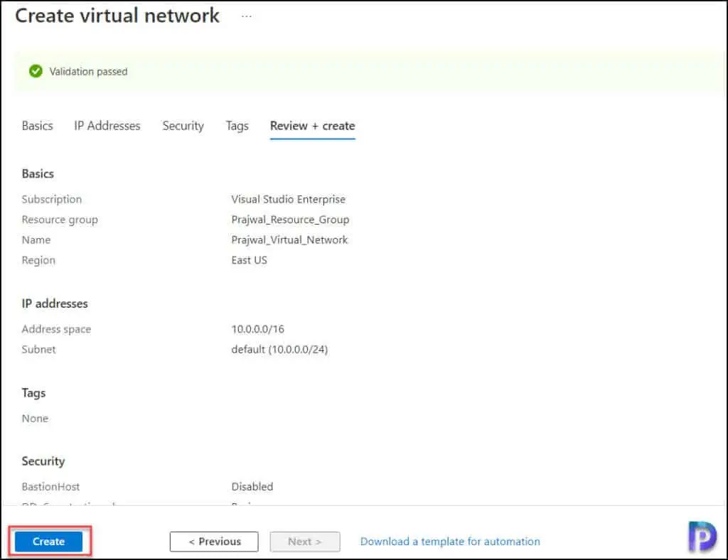This screenshot has width=728, height=560.
Task: Click the greyed-out Next button
Action: [305, 542]
